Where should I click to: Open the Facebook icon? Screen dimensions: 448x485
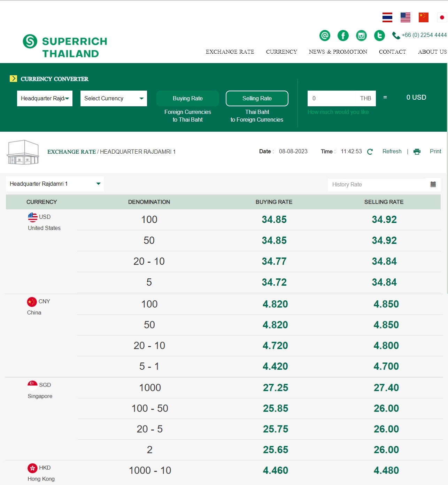(343, 35)
